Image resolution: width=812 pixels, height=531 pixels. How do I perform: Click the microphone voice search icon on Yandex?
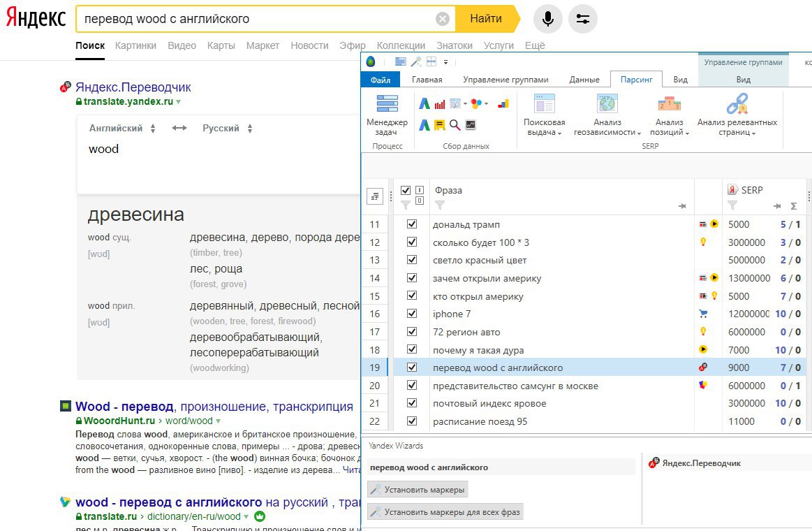[x=548, y=19]
